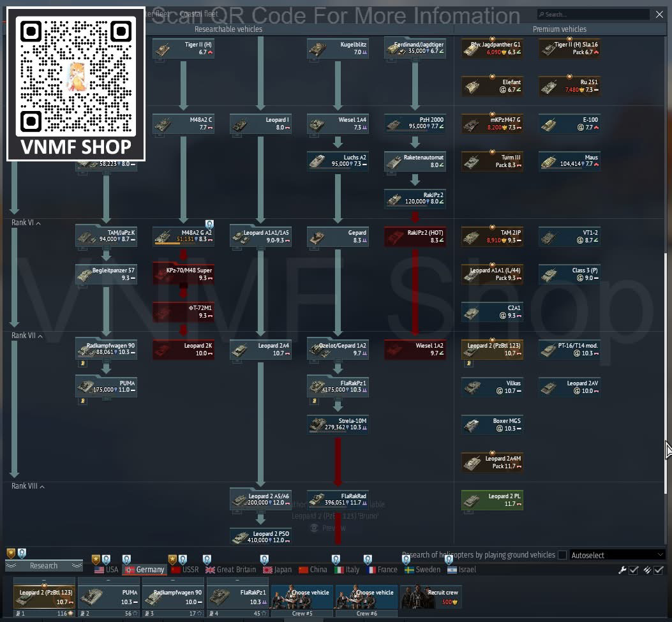
Task: Close the research tree window
Action: 659,15
